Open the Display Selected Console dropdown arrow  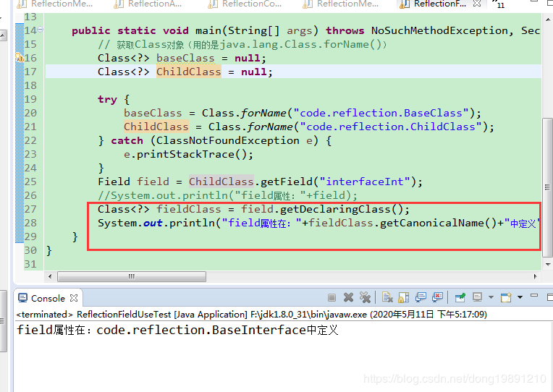(x=490, y=297)
